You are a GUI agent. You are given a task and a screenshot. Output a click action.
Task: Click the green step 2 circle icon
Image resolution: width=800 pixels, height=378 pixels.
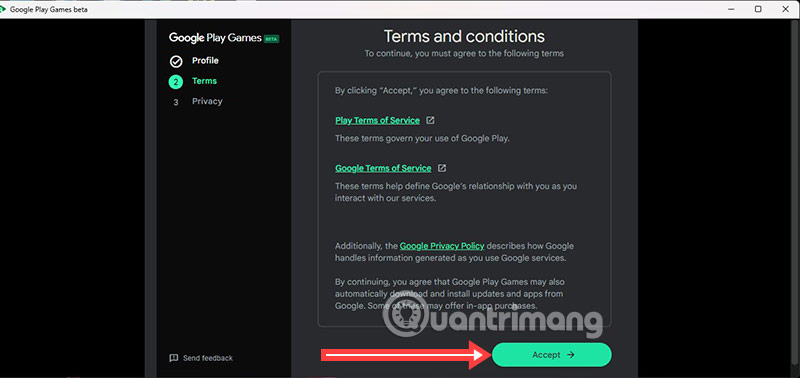pyautogui.click(x=176, y=82)
